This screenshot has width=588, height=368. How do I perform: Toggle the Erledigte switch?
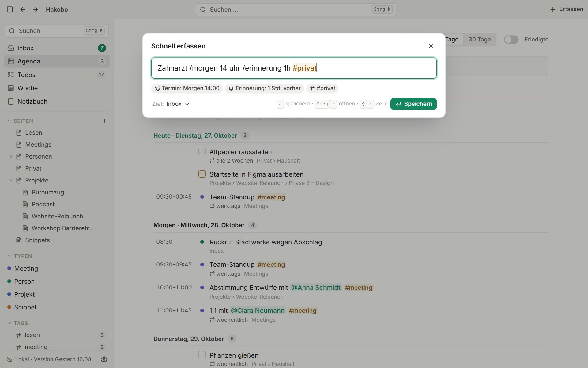tap(511, 40)
